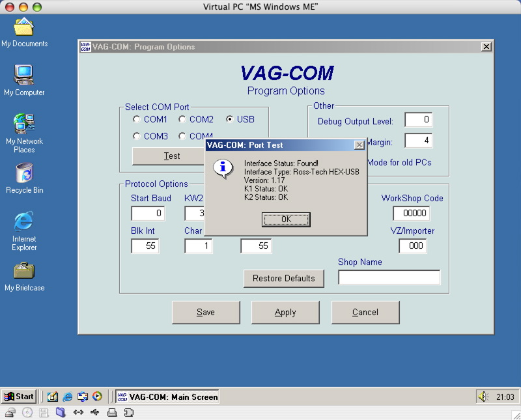Close the Port Test dialog
The height and width of the screenshot is (420, 521).
pyautogui.click(x=359, y=145)
